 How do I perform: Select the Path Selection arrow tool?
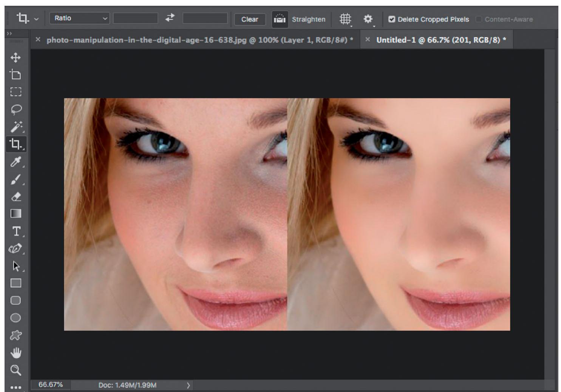click(x=16, y=266)
